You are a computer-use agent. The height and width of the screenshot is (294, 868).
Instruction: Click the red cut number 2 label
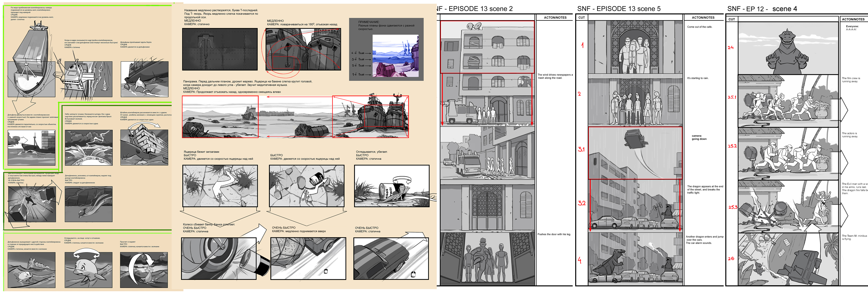(579, 94)
